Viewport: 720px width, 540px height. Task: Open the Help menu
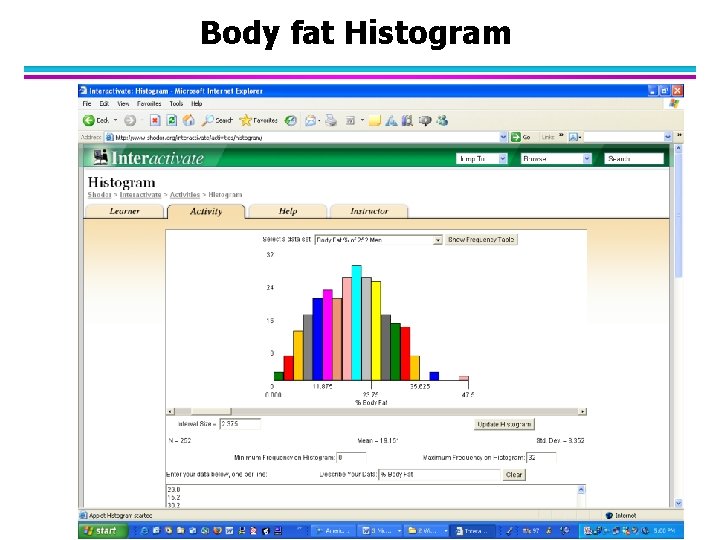197,104
